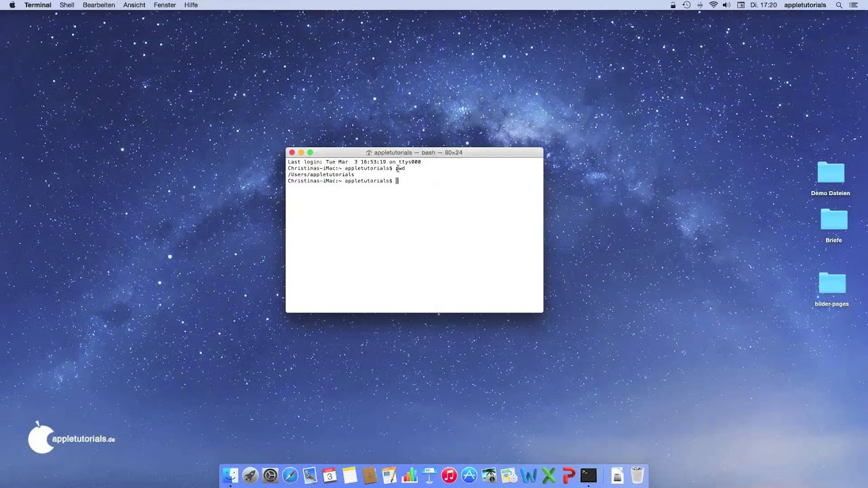Click the Di. 17:20 clock
The image size is (868, 488).
(764, 5)
